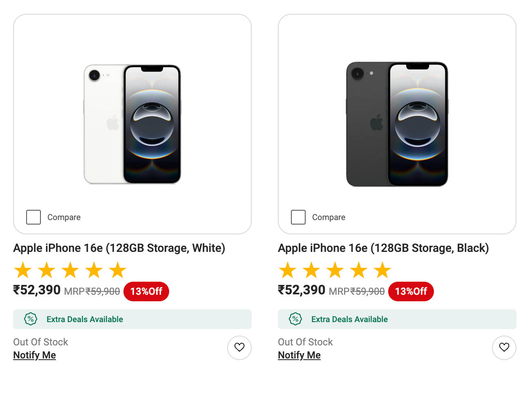Viewport: 532px width, 396px height.
Task: Click 13%Off badge on white iPhone
Action: (x=146, y=291)
